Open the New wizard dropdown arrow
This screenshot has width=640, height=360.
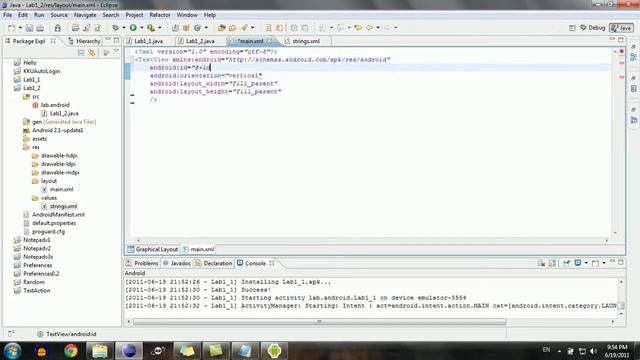20,28
